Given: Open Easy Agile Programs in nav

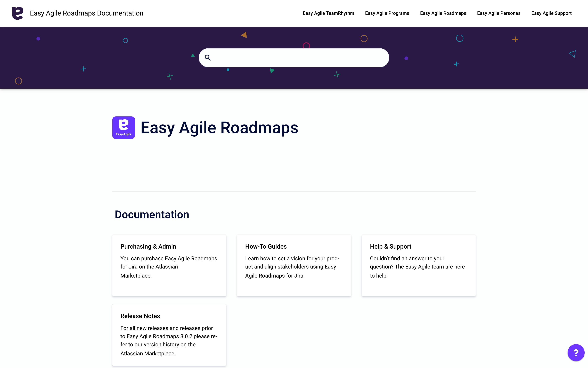Looking at the screenshot, I should pyautogui.click(x=387, y=13).
